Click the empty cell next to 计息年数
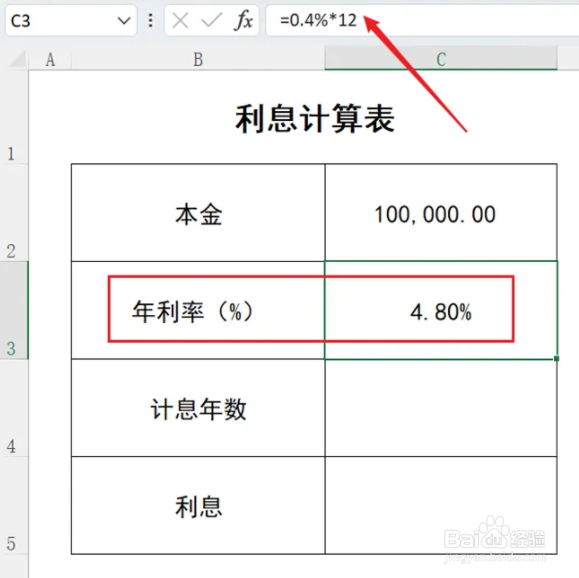The width and height of the screenshot is (579, 578). [441, 408]
